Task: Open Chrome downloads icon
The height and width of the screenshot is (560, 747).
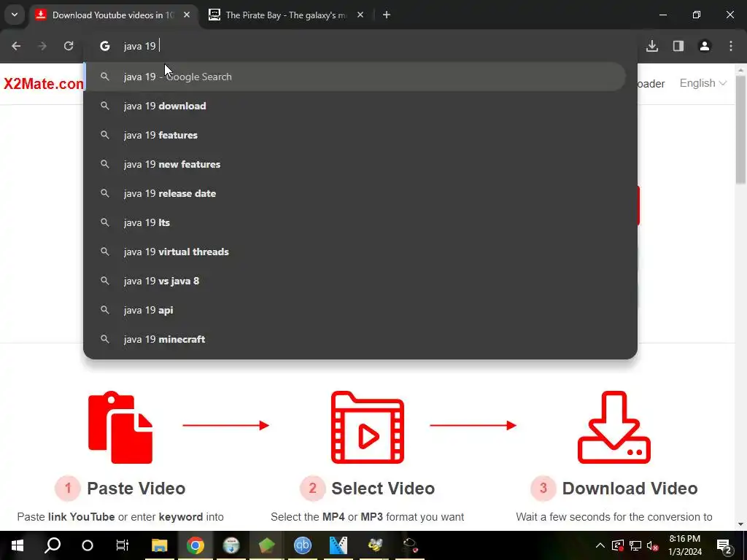Action: coord(652,46)
